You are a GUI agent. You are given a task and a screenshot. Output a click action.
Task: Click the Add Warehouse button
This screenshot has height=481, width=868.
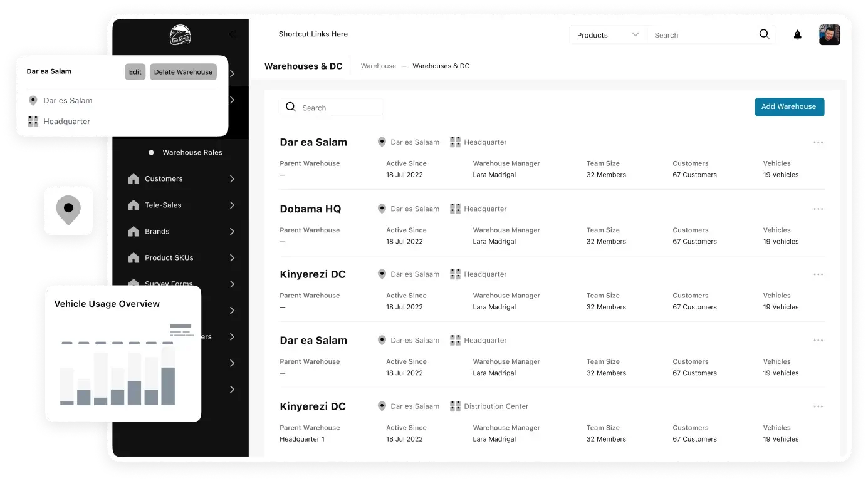[788, 107]
